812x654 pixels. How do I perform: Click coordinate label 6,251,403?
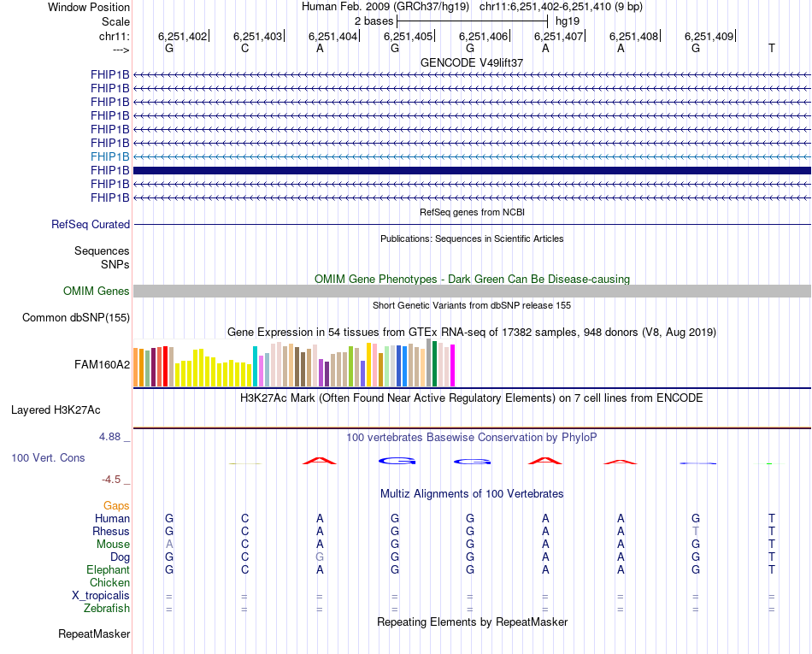pyautogui.click(x=257, y=36)
